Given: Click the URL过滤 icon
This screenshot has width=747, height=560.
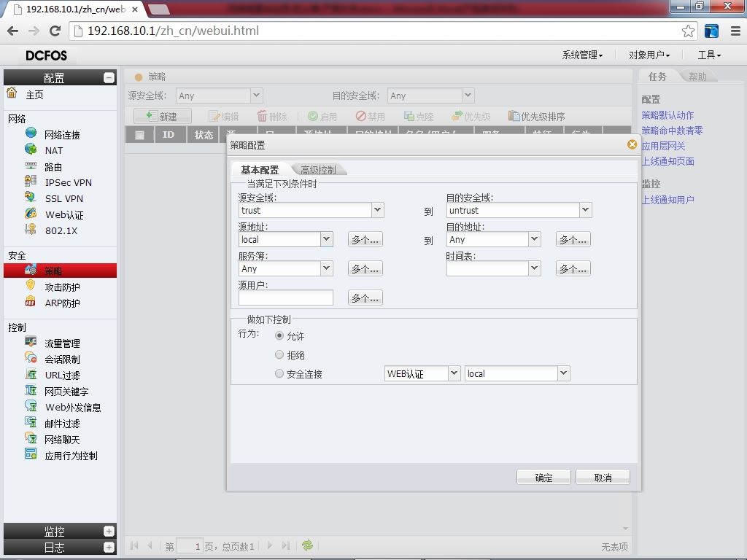Looking at the screenshot, I should tap(31, 374).
